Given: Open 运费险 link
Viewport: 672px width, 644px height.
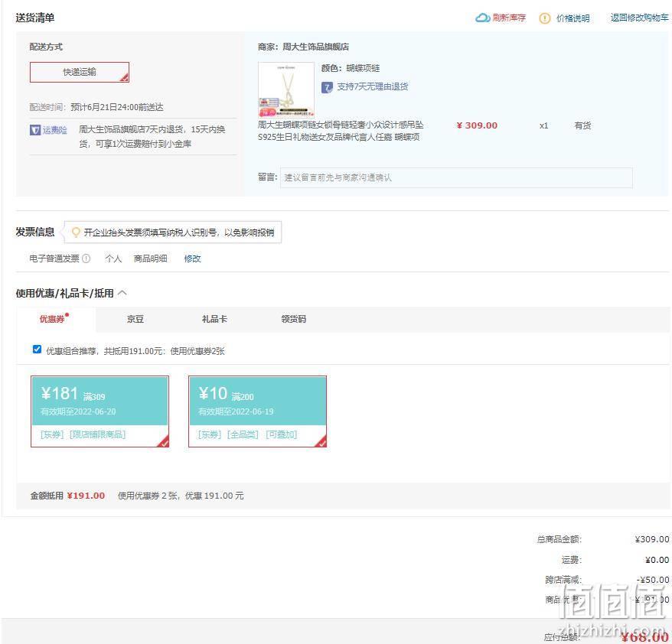Looking at the screenshot, I should click(x=55, y=130).
